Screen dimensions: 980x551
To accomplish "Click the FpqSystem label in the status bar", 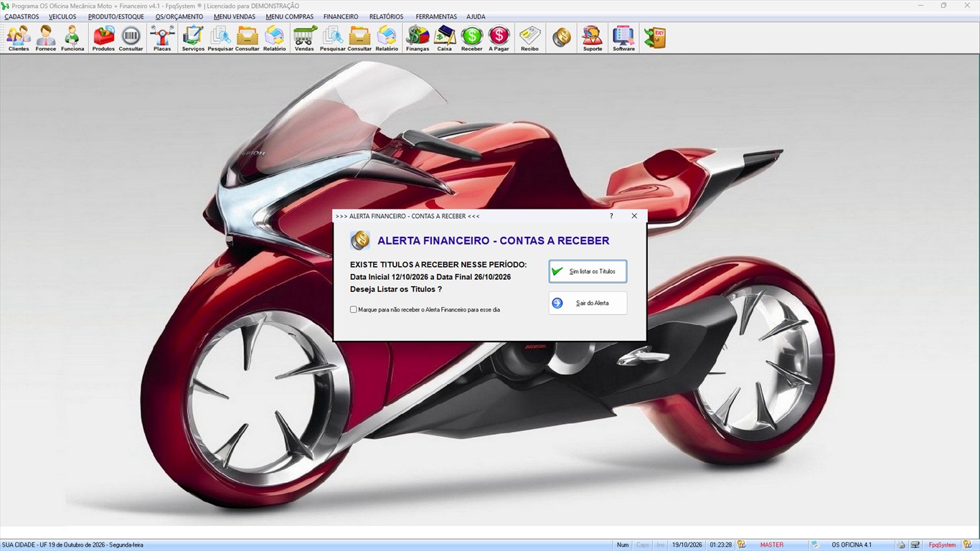I will (x=943, y=545).
